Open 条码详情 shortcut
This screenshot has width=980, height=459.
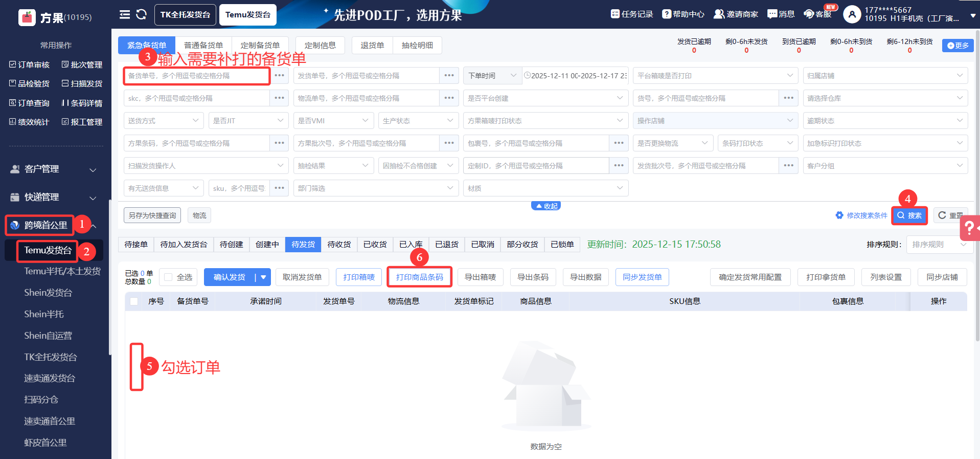[x=82, y=103]
